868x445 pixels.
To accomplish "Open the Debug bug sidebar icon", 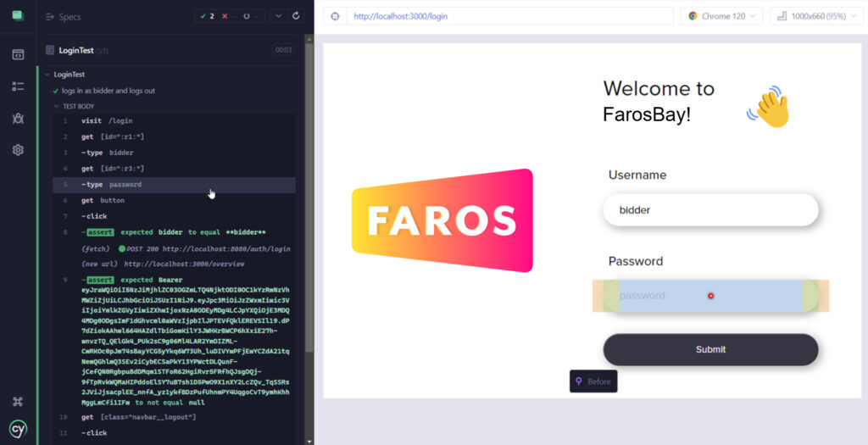I will click(x=18, y=118).
